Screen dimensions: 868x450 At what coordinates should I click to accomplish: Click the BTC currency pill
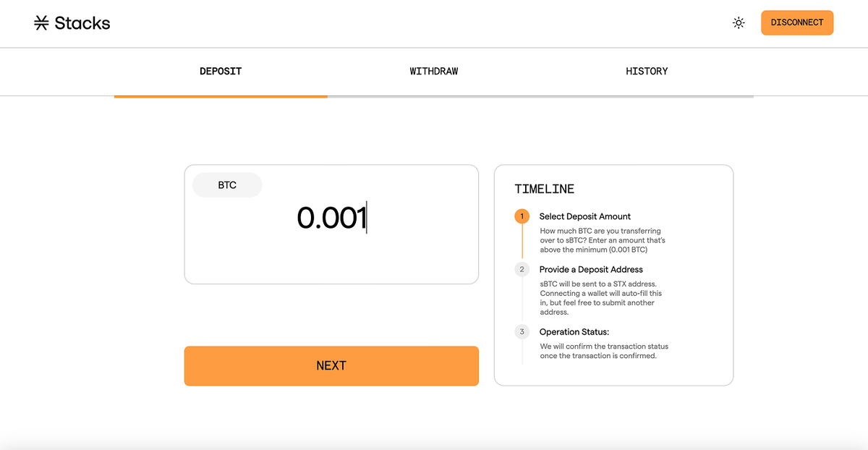(x=227, y=185)
